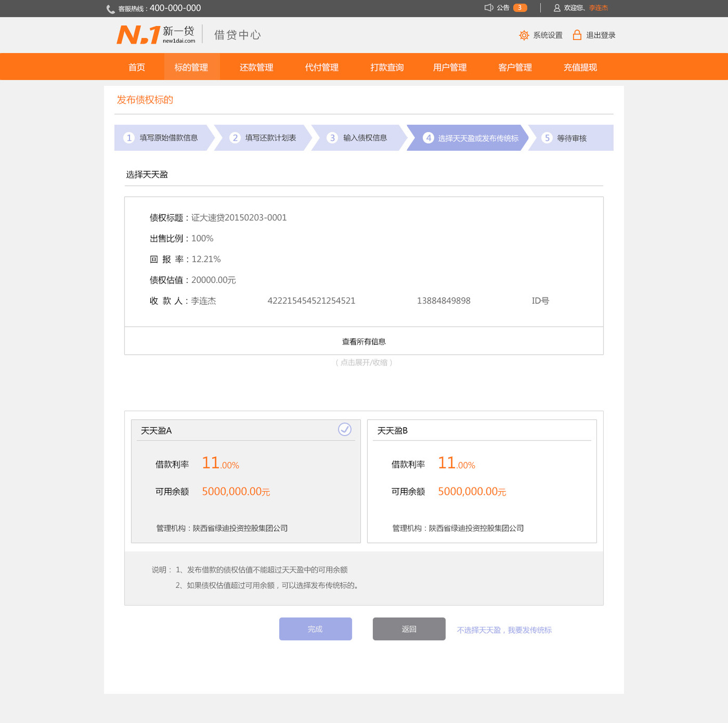728x723 pixels.
Task: Click 天天盈B 管理机构 company name
Action: click(x=476, y=528)
